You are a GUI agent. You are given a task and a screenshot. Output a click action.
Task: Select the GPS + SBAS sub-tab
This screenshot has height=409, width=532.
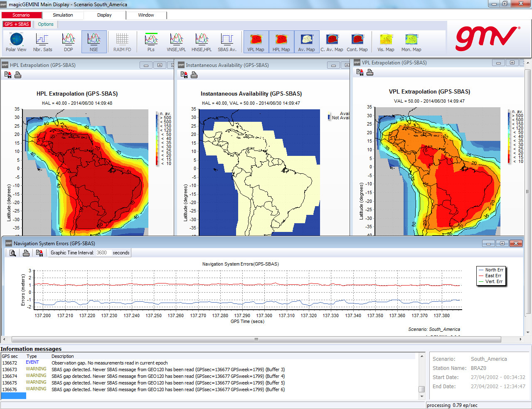(17, 24)
